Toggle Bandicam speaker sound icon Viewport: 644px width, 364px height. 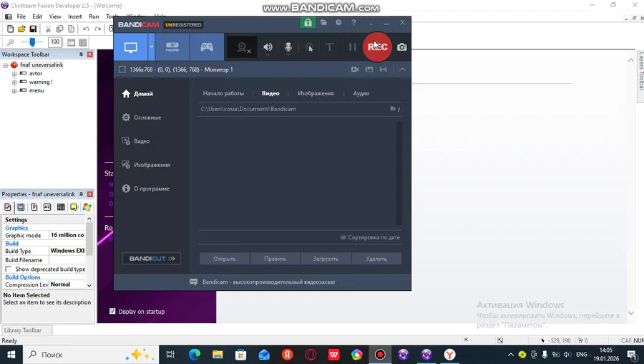(x=268, y=47)
